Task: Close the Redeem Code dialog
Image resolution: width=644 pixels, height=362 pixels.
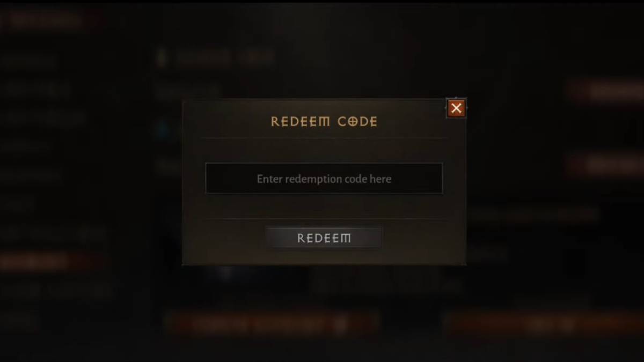Action: pyautogui.click(x=456, y=109)
